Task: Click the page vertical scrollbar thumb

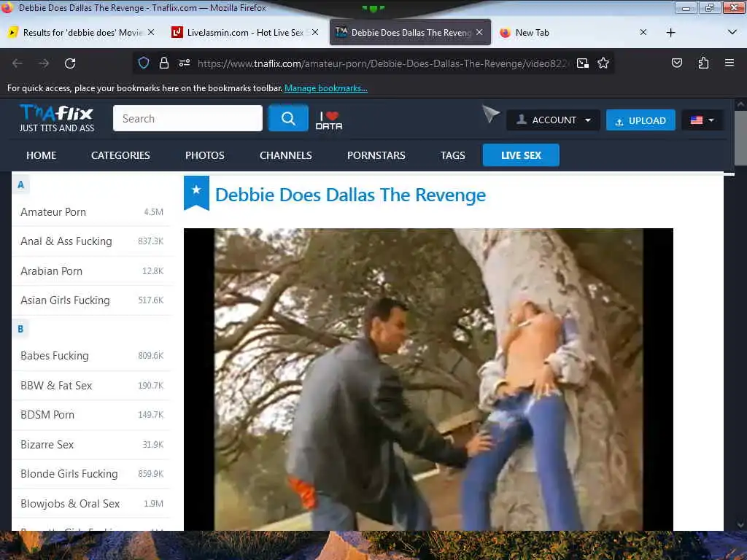Action: pyautogui.click(x=741, y=138)
